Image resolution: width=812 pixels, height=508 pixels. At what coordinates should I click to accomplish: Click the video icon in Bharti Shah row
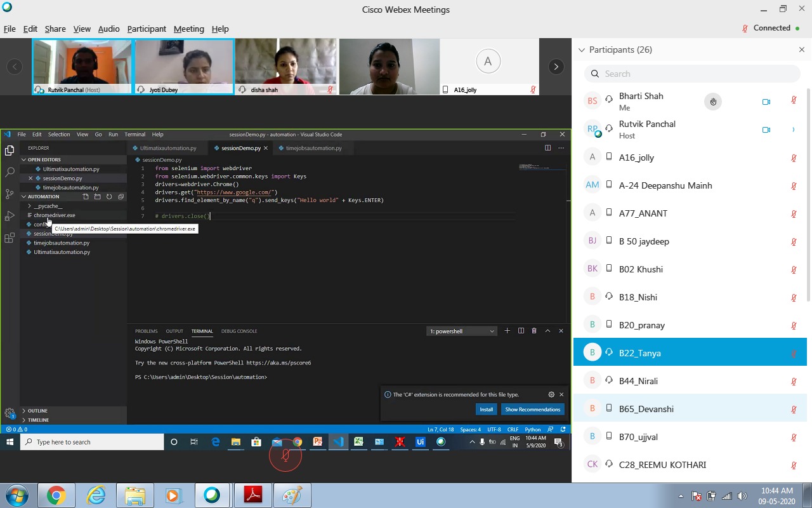coord(766,102)
